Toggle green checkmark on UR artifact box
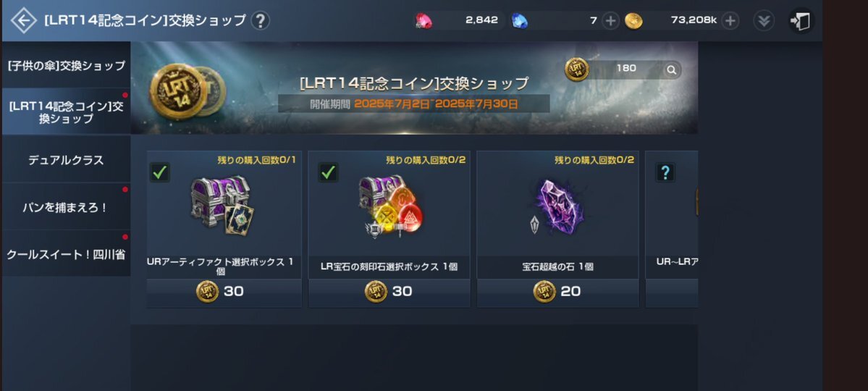Image resolution: width=868 pixels, height=391 pixels. [x=160, y=173]
